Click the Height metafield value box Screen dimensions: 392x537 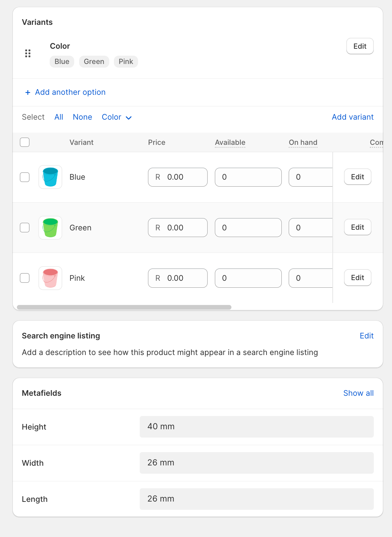[257, 427]
